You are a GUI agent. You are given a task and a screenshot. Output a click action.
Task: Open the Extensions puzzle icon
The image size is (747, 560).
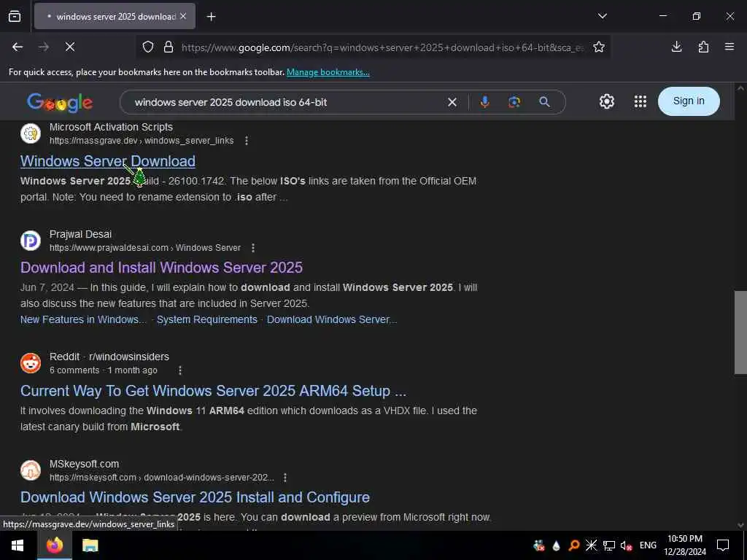(x=703, y=47)
